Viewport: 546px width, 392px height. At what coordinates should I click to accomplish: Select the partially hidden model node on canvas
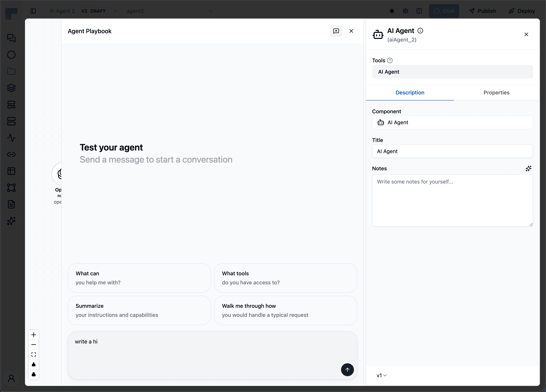(57, 174)
